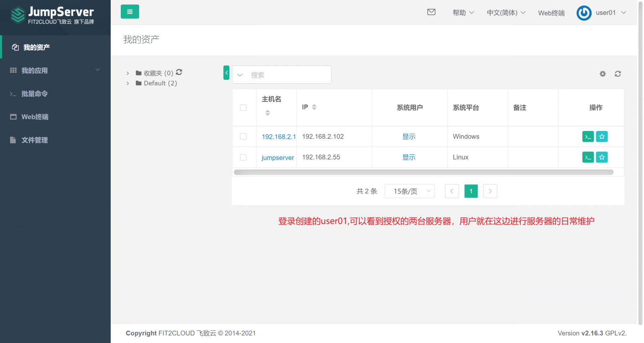Expand the Default tree node arrow
644x343 pixels.
point(128,83)
